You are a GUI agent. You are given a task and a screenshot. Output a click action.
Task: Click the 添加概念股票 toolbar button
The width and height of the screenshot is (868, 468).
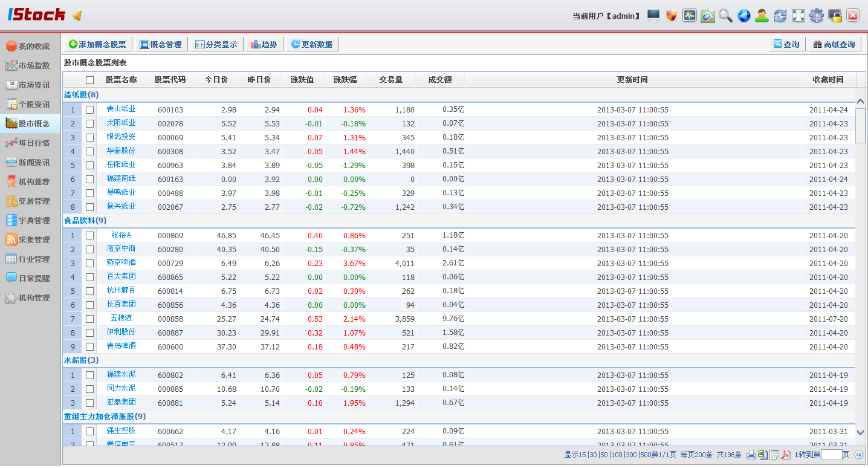(x=98, y=44)
